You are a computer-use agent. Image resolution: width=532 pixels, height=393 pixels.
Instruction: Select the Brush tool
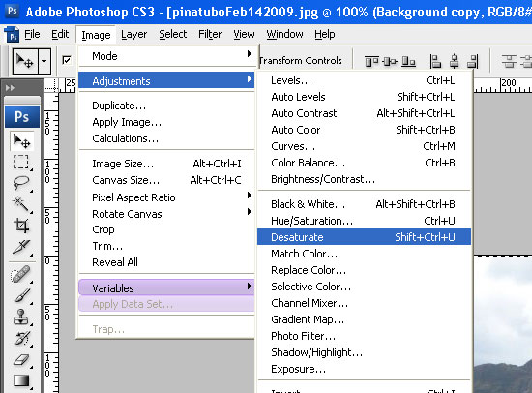[21, 295]
